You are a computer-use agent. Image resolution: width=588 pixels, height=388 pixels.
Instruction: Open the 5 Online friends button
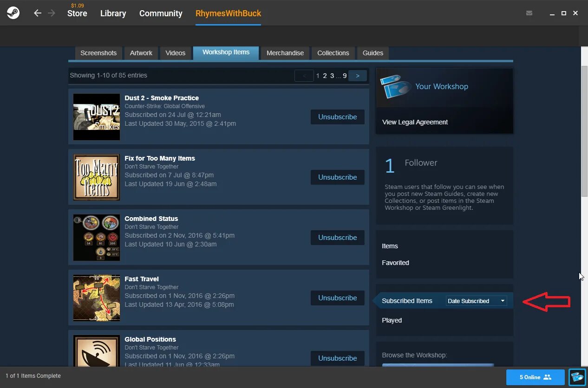(536, 377)
